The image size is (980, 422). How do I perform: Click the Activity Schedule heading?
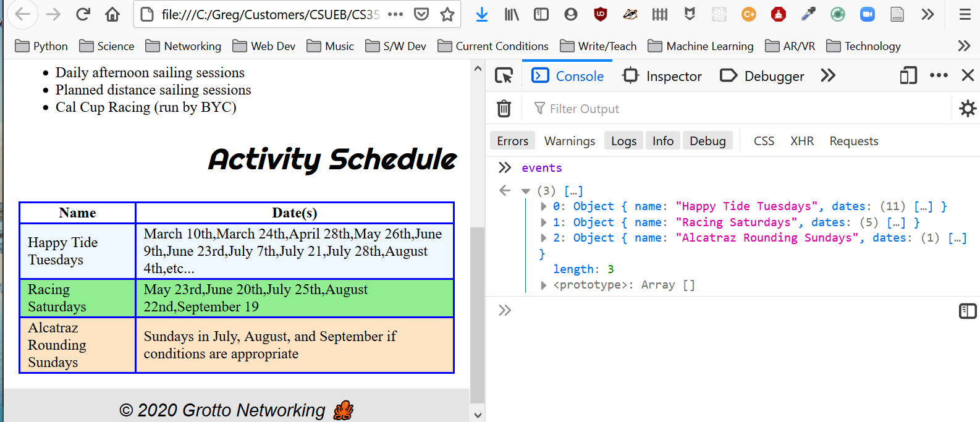point(332,159)
